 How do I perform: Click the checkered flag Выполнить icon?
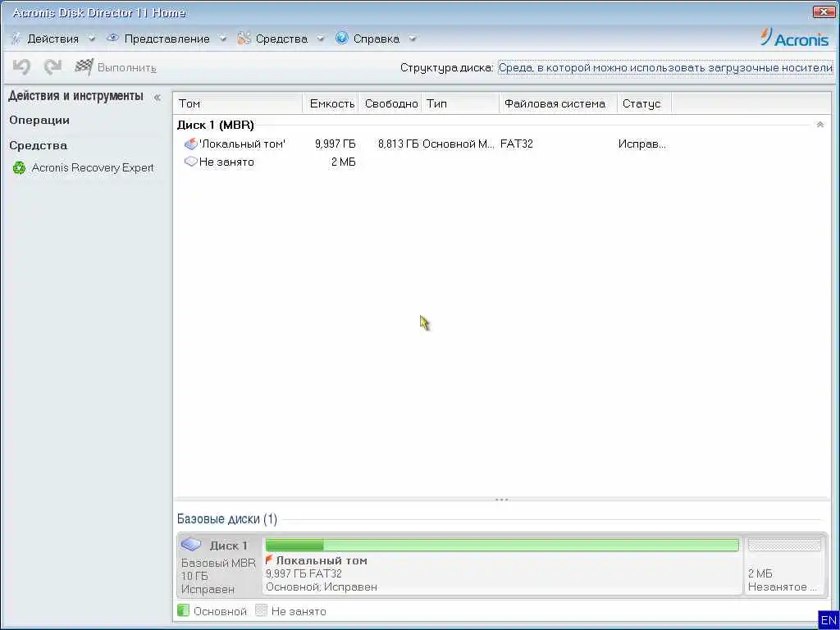coord(84,66)
